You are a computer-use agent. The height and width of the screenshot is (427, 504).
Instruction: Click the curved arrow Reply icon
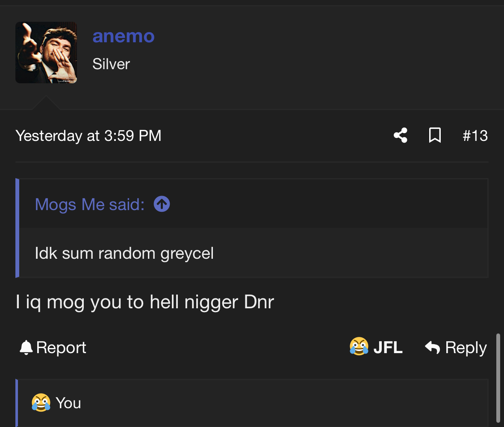point(433,348)
